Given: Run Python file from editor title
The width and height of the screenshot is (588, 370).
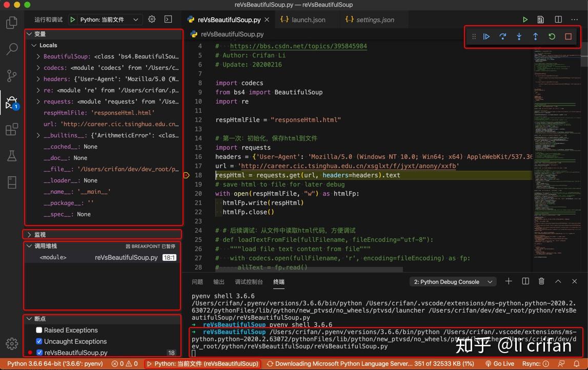Looking at the screenshot, I should (525, 19).
